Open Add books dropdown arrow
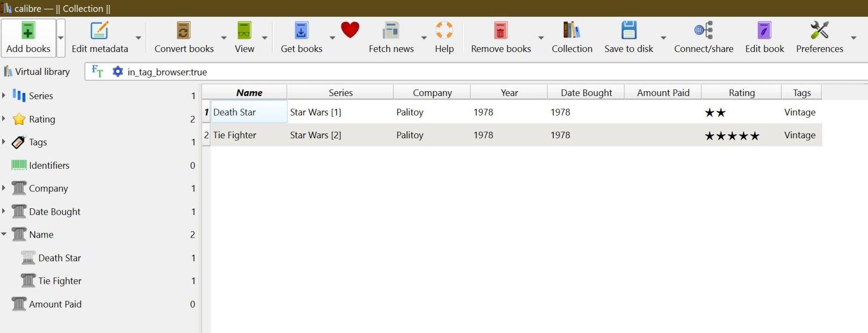868x333 pixels. click(x=61, y=37)
